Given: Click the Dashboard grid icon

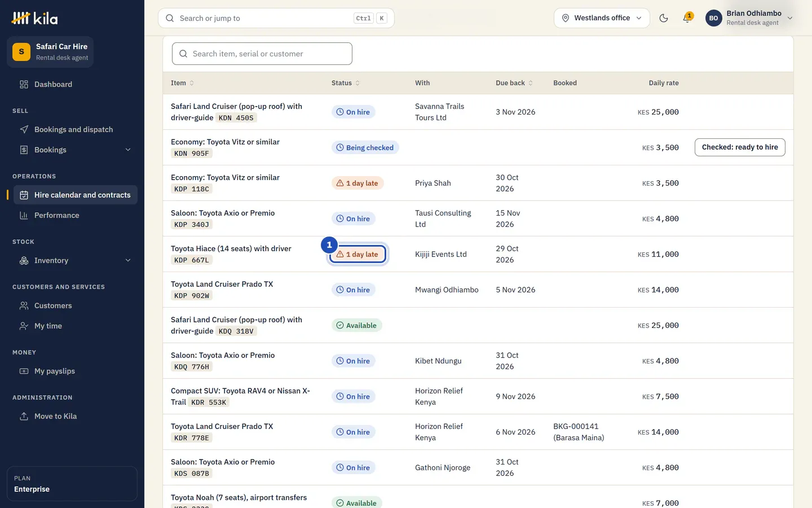Looking at the screenshot, I should pyautogui.click(x=24, y=85).
